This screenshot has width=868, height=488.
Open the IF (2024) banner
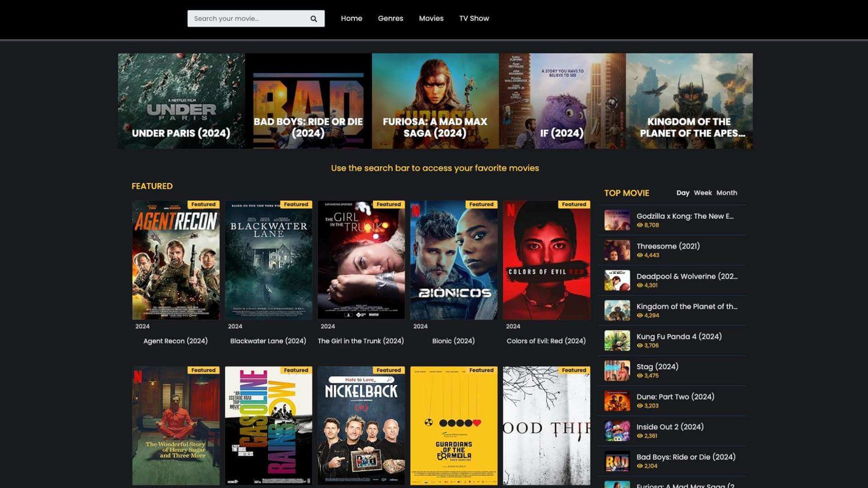coord(562,101)
